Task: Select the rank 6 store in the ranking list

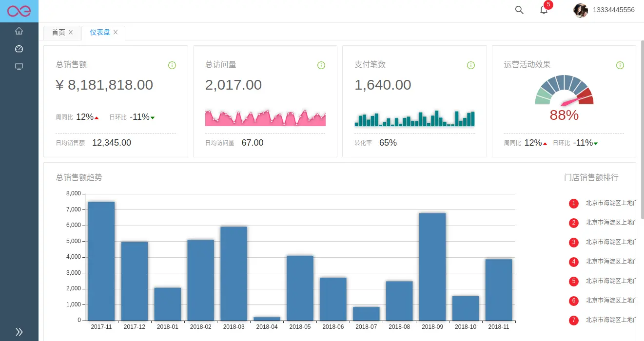Action: point(602,301)
